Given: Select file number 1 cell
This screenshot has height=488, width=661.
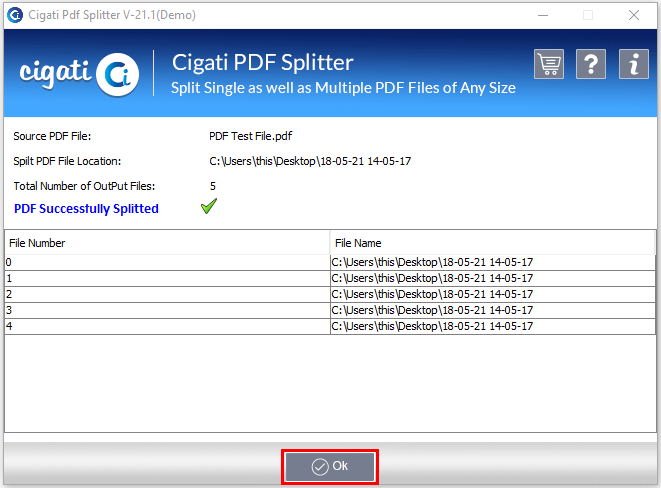Looking at the screenshot, I should 167,278.
